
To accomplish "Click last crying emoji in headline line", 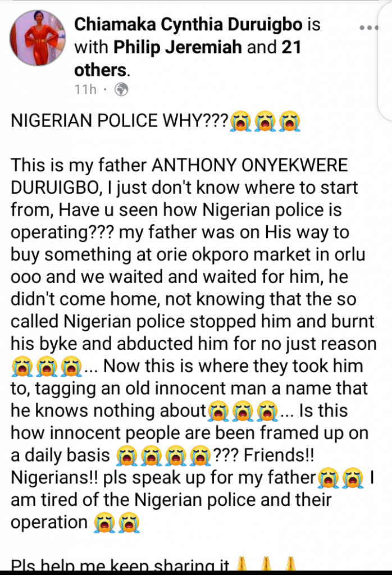I will pyautogui.click(x=290, y=121).
